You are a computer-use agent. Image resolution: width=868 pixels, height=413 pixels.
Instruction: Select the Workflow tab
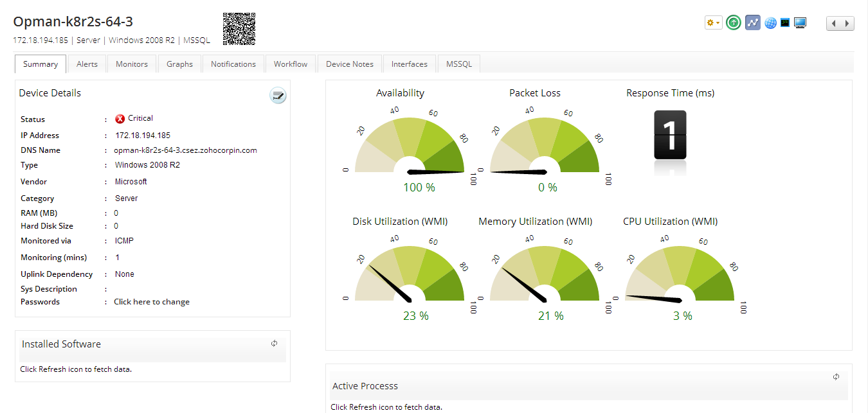click(x=291, y=64)
